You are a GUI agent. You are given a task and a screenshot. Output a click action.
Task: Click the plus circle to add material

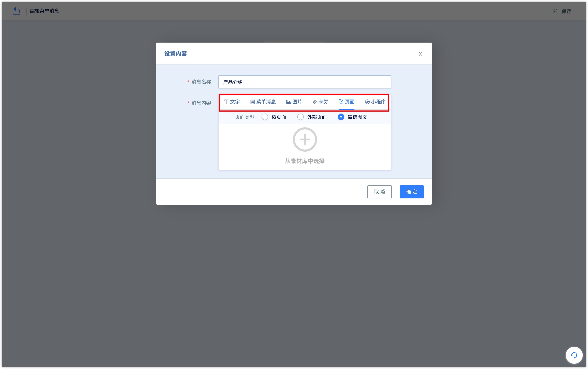point(305,140)
